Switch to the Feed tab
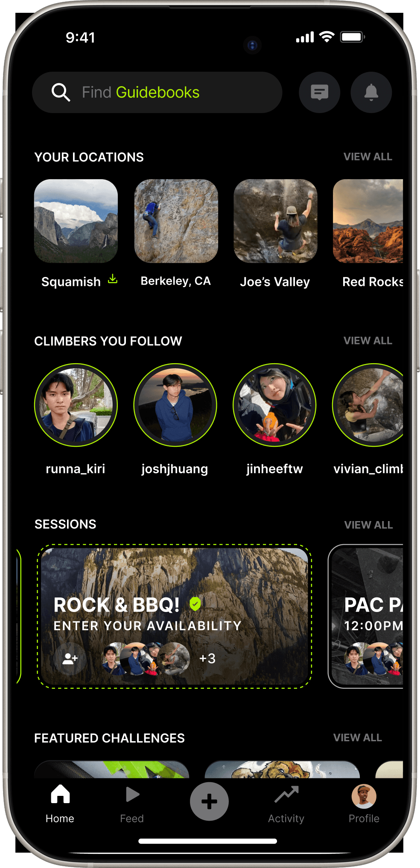The image size is (420, 868). [132, 804]
